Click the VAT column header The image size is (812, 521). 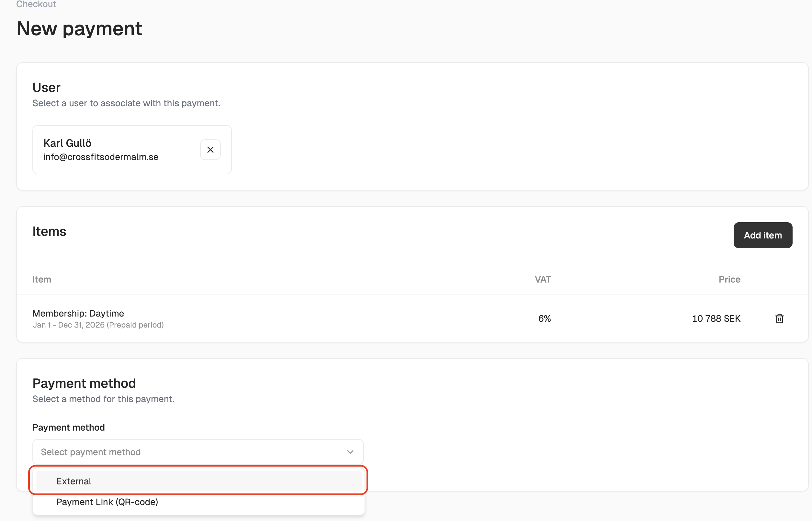pos(543,279)
